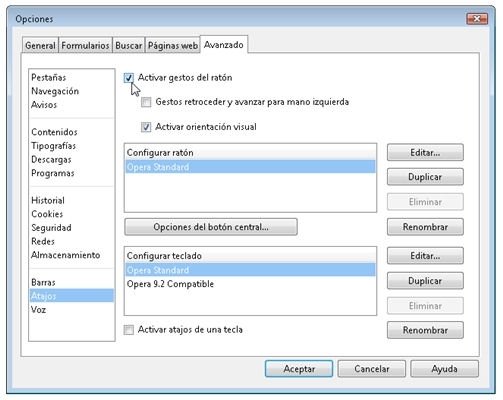Confirm settings with Aceptar
Screen dimensions: 503x400
pyautogui.click(x=299, y=369)
